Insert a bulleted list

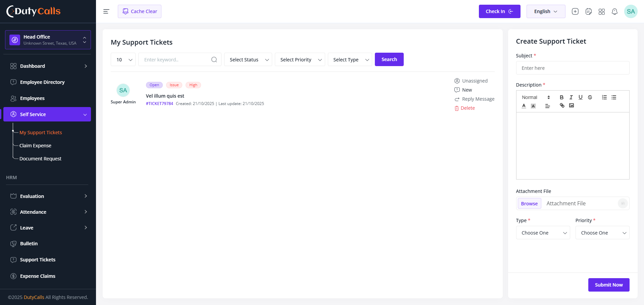point(613,97)
